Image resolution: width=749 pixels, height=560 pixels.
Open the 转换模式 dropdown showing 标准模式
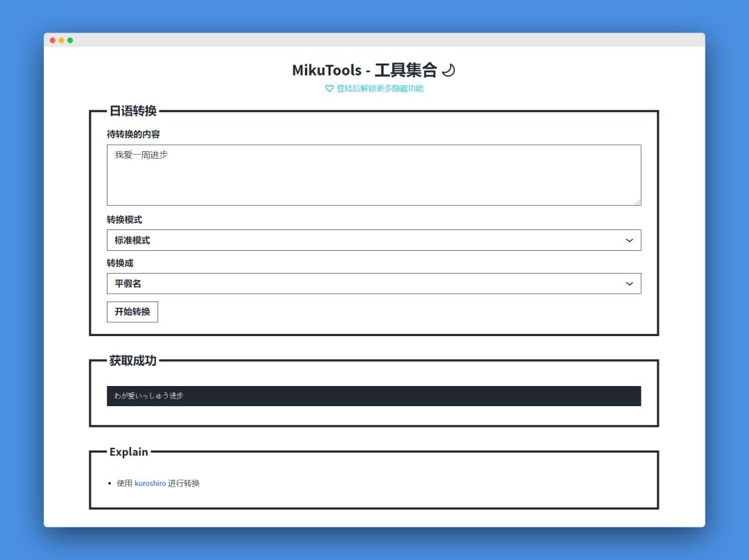(x=374, y=240)
